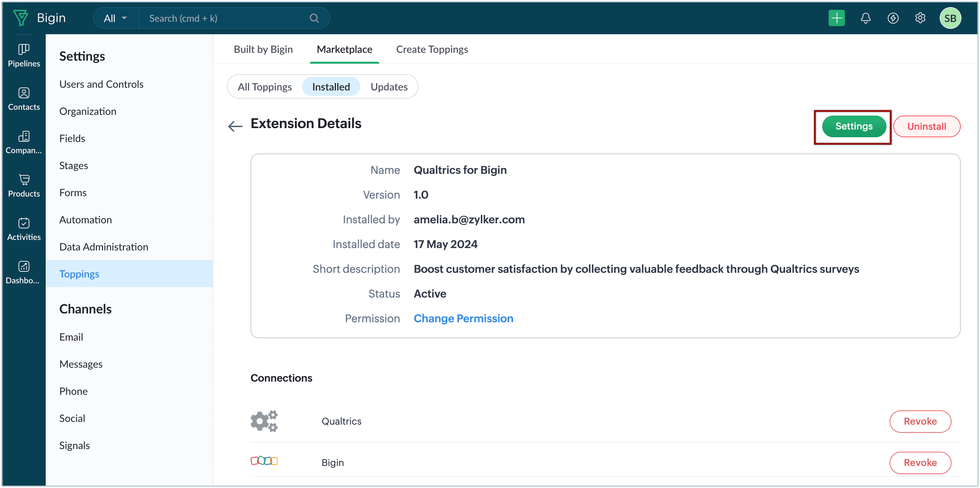Open Email channel settings
The height and width of the screenshot is (488, 980).
(x=71, y=337)
